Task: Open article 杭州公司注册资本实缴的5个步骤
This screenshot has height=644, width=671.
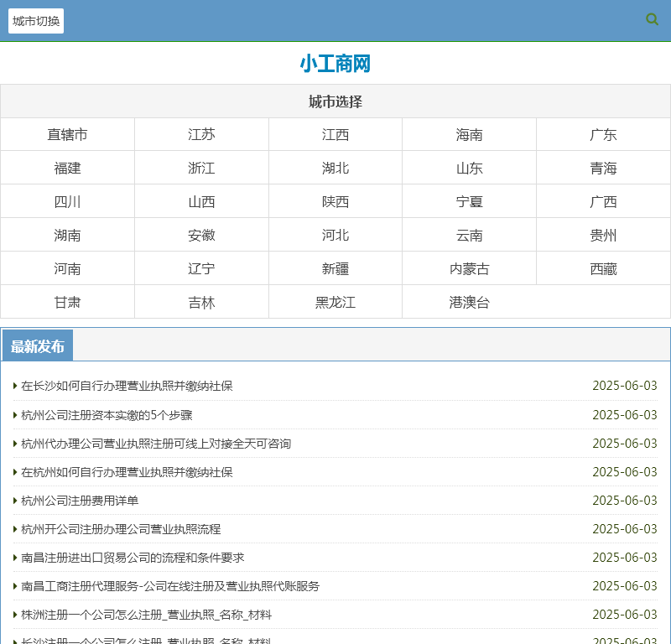Action: [107, 415]
